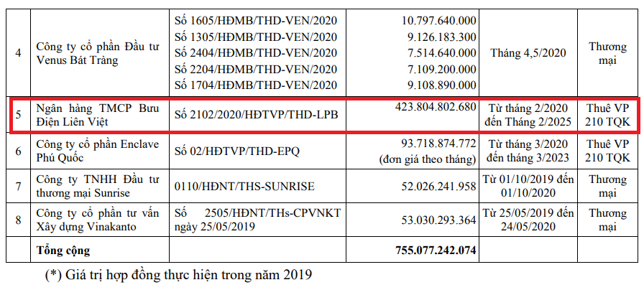Click the "Tổng cộng" label
644x290 pixels.
click(x=63, y=251)
